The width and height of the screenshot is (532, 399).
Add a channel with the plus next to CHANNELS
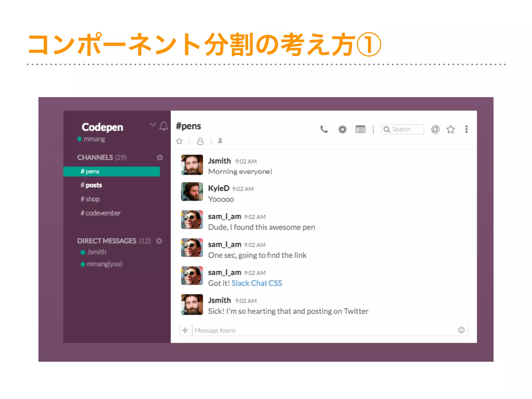pos(160,157)
